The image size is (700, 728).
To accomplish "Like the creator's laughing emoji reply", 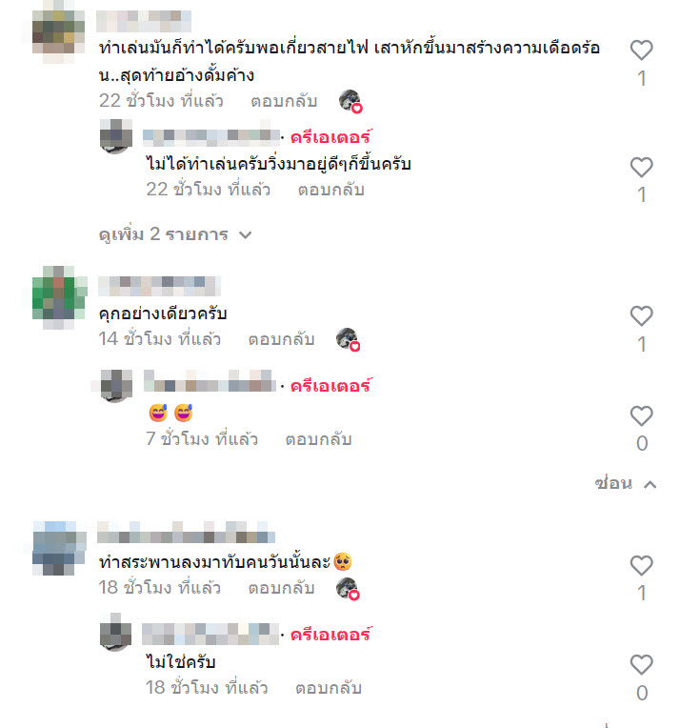I will pos(642,416).
